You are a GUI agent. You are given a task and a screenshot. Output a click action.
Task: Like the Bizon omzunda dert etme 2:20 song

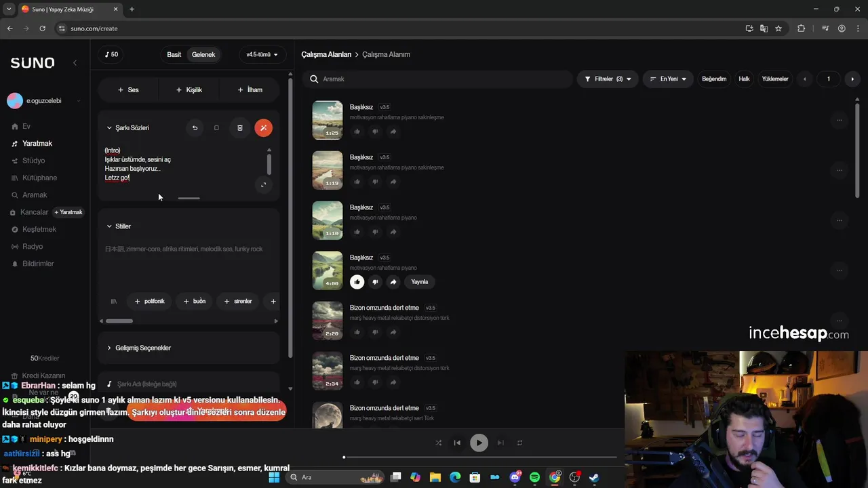point(357,332)
